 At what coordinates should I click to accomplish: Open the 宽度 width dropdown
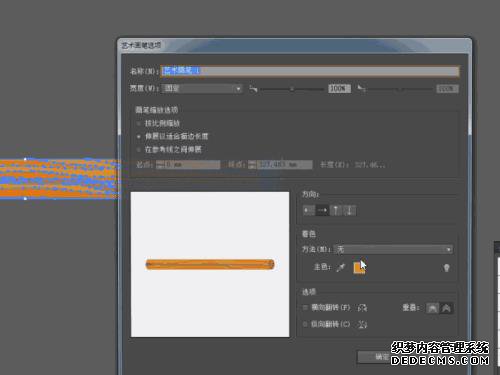pos(202,89)
